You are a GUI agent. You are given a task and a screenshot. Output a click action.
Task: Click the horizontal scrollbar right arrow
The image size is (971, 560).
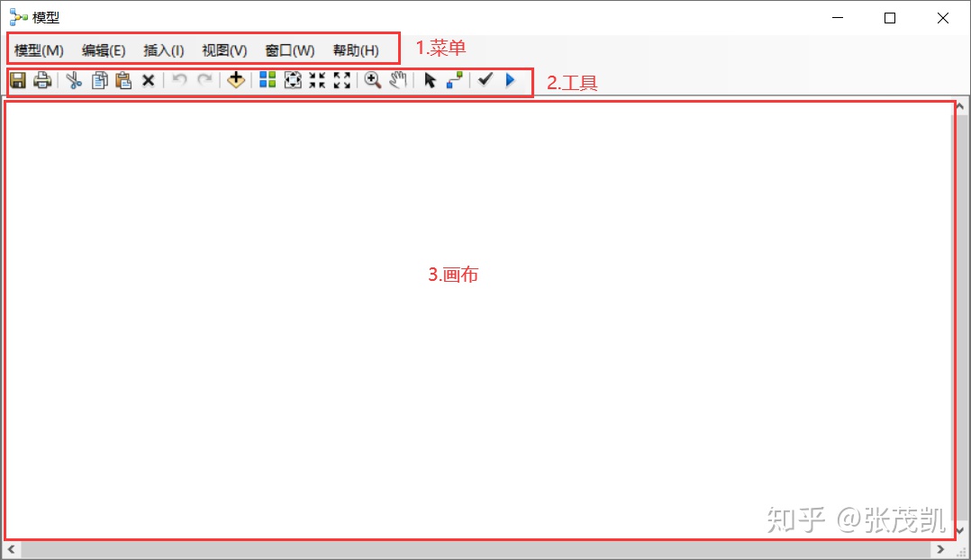(940, 549)
